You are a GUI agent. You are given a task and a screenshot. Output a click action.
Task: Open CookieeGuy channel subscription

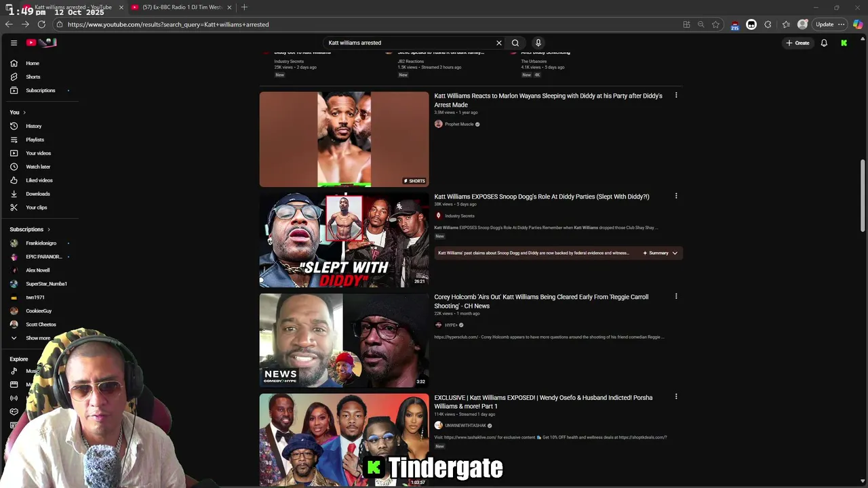[39, 311]
